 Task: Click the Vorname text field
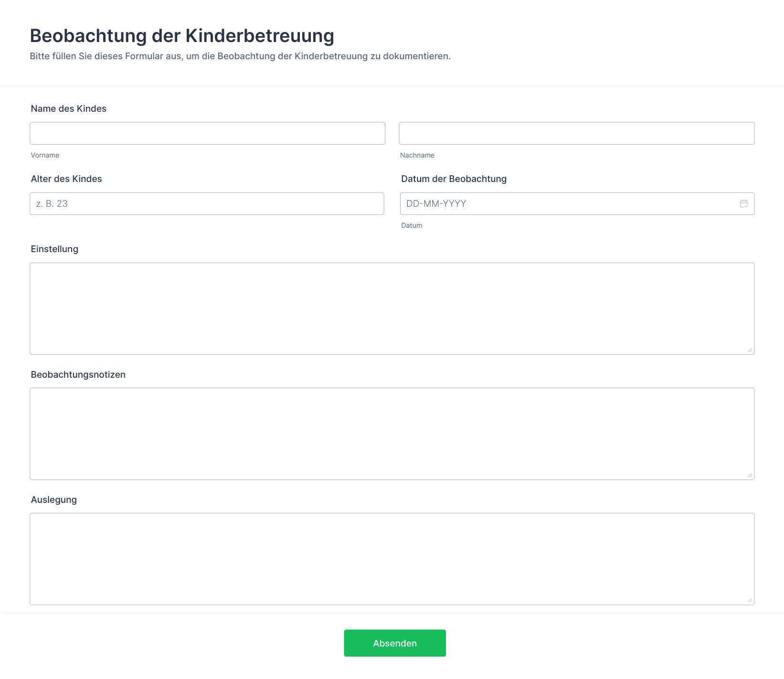(x=207, y=133)
